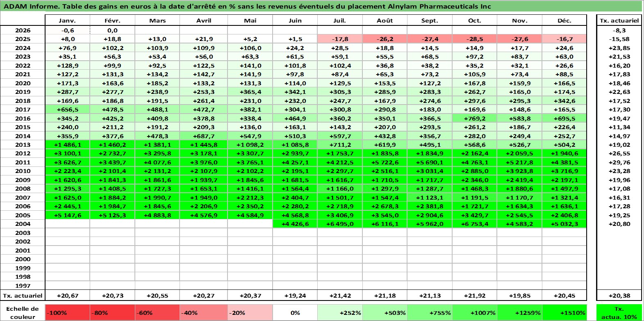
Task: Select the '-0,6' cell for January 2026
Action: coord(67,30)
